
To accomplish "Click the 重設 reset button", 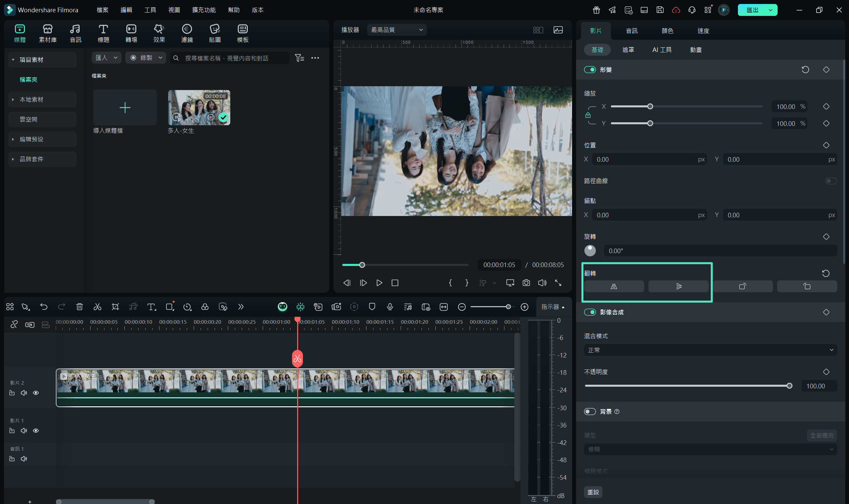I will coord(593,492).
